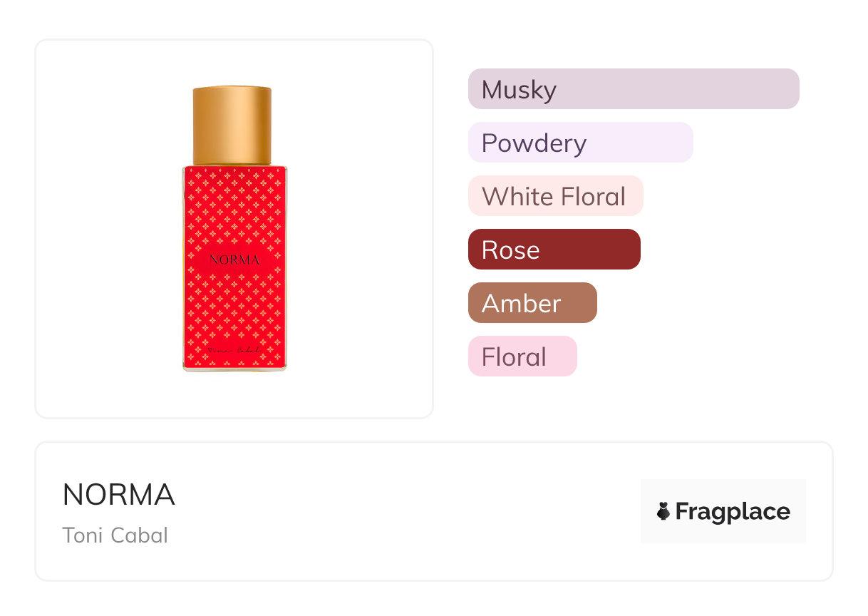Click the Amber text label

(x=521, y=304)
